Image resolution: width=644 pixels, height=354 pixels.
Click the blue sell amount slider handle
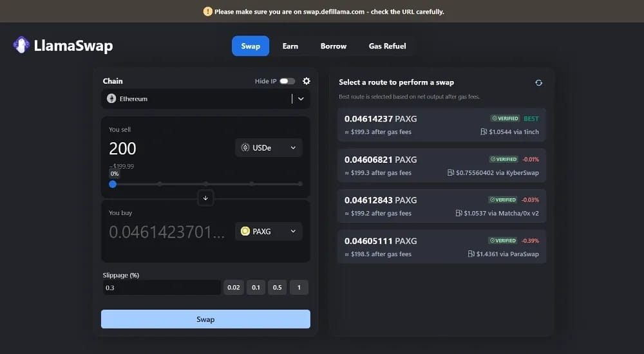pos(113,184)
